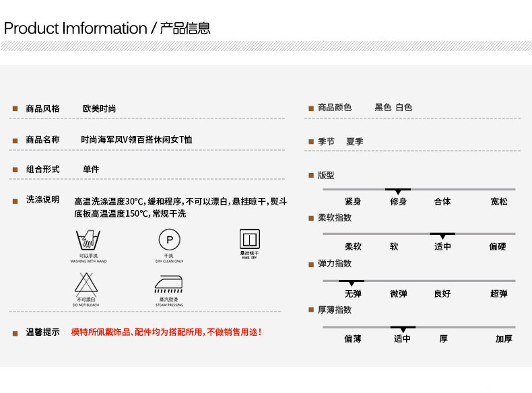Click the hang dry square icon
This screenshot has width=532, height=393.
pyautogui.click(x=250, y=240)
